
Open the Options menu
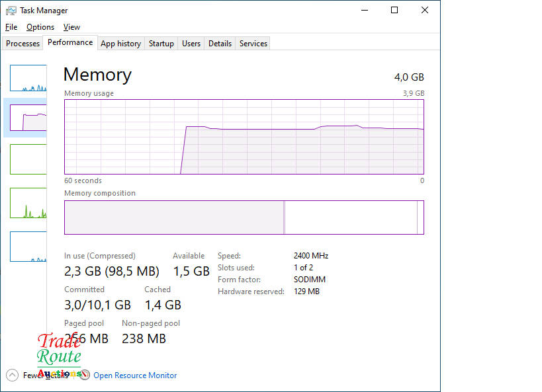(40, 27)
